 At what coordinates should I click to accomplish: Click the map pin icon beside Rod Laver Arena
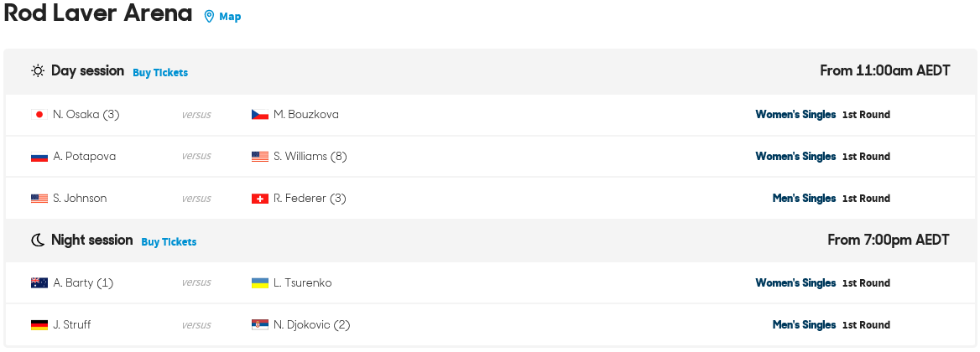pyautogui.click(x=210, y=17)
